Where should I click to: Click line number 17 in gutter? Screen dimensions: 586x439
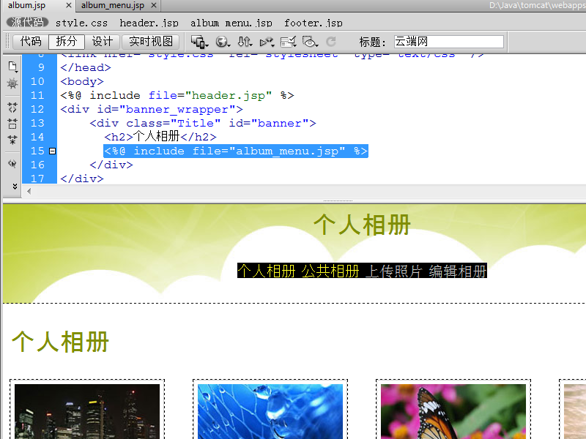[37, 179]
